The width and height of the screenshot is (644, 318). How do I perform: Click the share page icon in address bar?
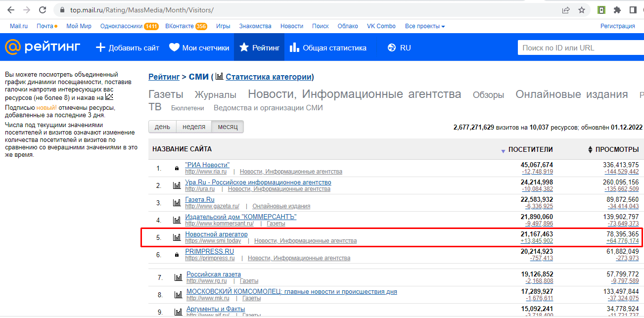[x=565, y=10]
